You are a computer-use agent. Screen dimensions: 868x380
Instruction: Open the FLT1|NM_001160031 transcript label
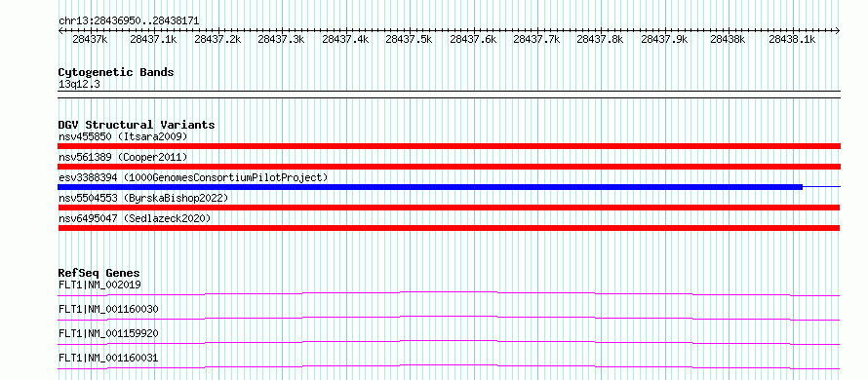[x=108, y=359]
